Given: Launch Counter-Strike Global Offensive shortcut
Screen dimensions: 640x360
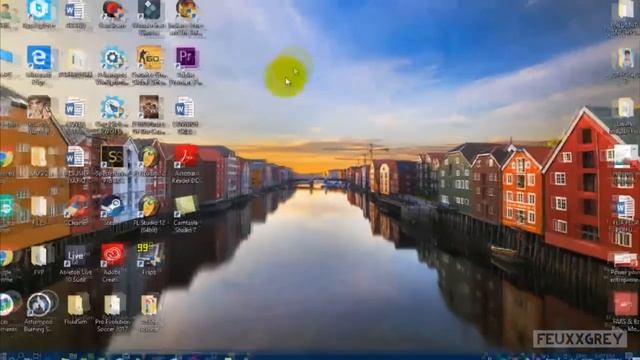Looking at the screenshot, I should (149, 58).
